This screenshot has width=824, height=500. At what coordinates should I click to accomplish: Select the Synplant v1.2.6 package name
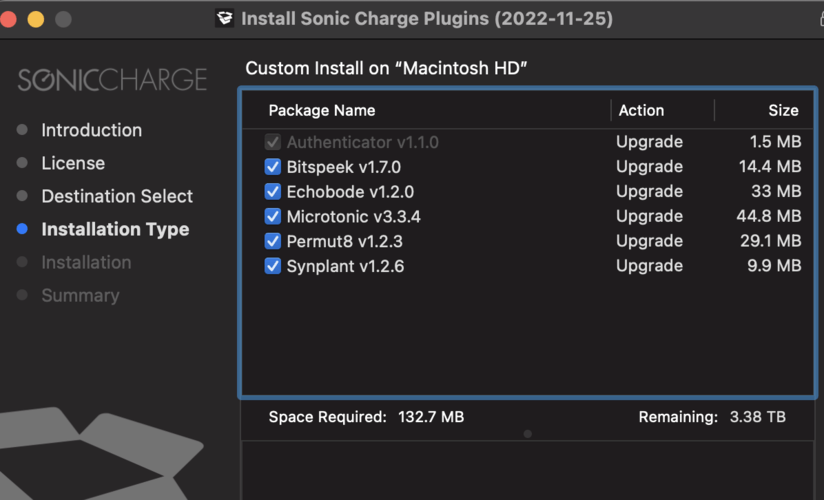345,266
